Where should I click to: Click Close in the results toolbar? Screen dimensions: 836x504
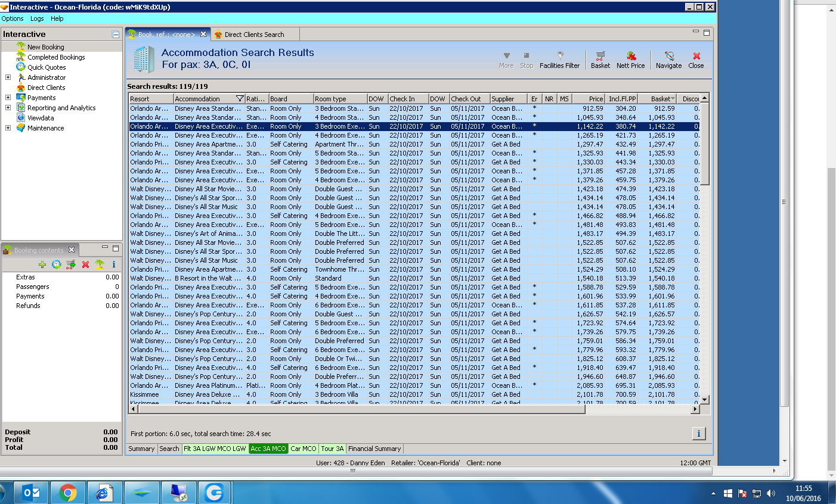point(696,60)
